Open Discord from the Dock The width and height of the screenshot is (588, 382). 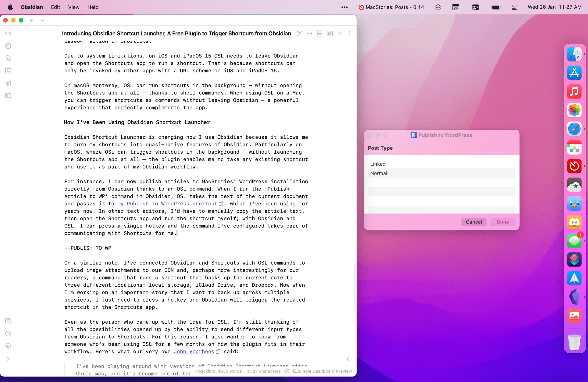[x=574, y=222]
